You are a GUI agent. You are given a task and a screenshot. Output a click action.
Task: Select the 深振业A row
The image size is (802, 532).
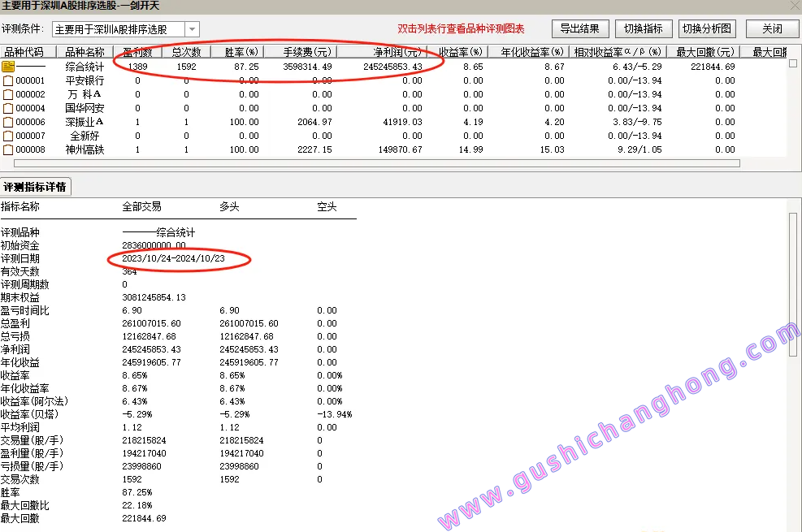point(392,122)
